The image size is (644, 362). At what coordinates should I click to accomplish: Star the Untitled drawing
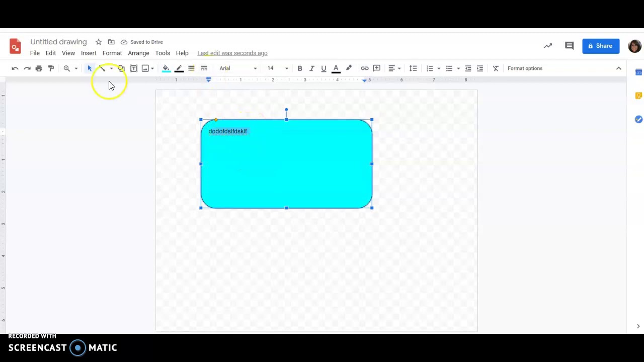99,42
